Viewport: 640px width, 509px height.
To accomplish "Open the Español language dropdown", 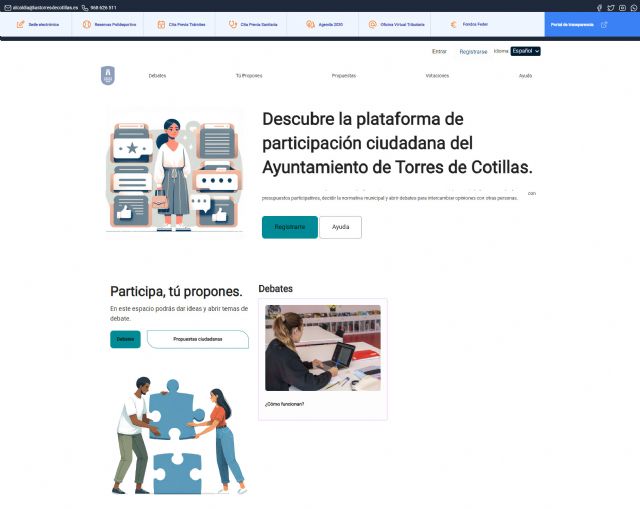I will point(525,51).
